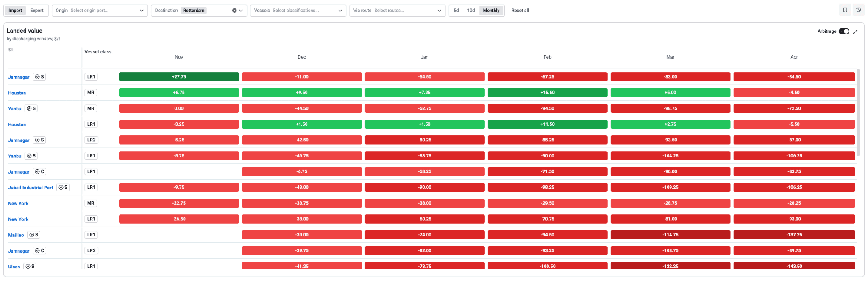This screenshot has height=281, width=868.
Task: Click the dark red -137.25 cell
Action: [794, 235]
